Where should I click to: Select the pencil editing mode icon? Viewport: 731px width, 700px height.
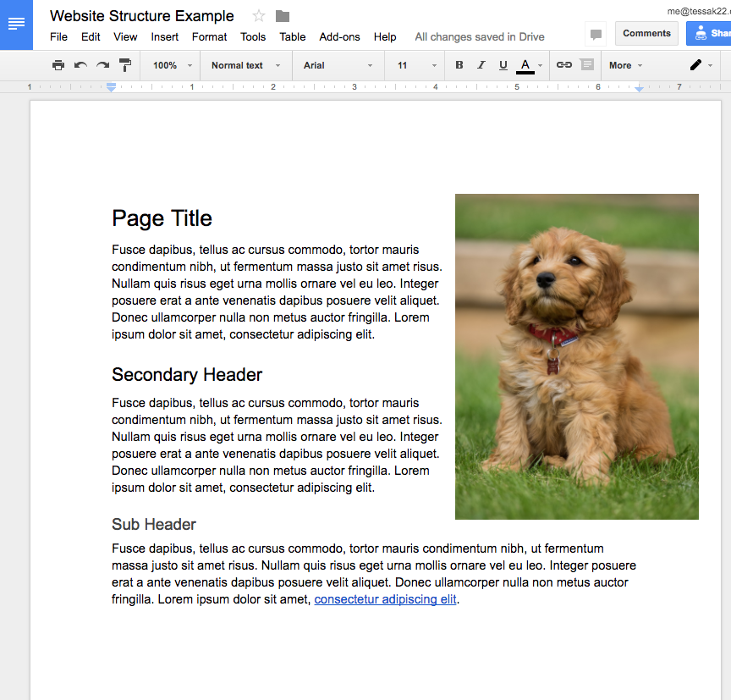(x=695, y=65)
